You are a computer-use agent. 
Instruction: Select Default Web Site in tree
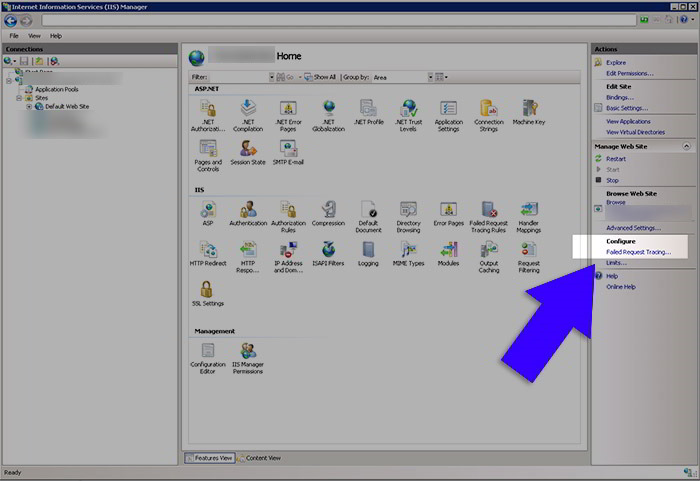[67, 107]
